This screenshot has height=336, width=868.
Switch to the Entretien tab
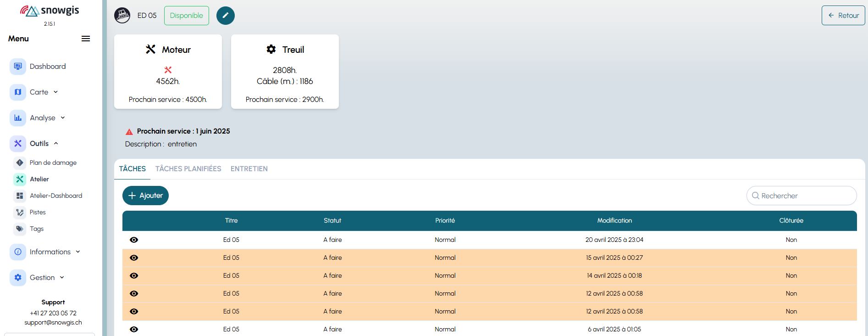pos(249,169)
